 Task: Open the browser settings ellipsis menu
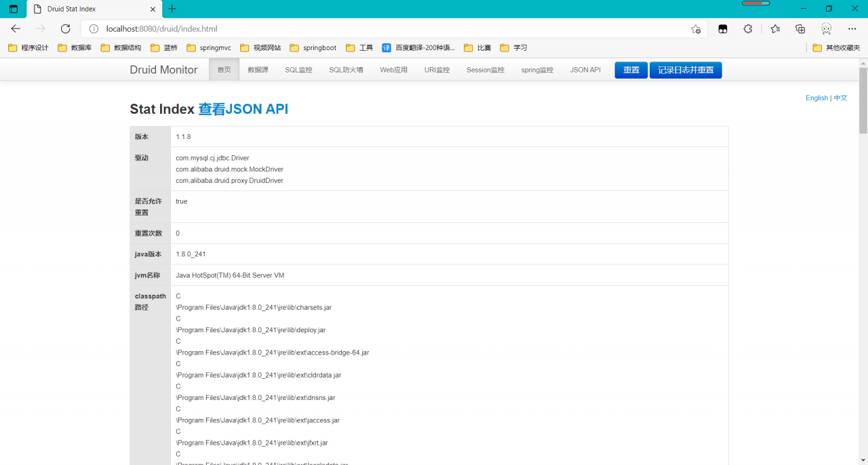[852, 28]
